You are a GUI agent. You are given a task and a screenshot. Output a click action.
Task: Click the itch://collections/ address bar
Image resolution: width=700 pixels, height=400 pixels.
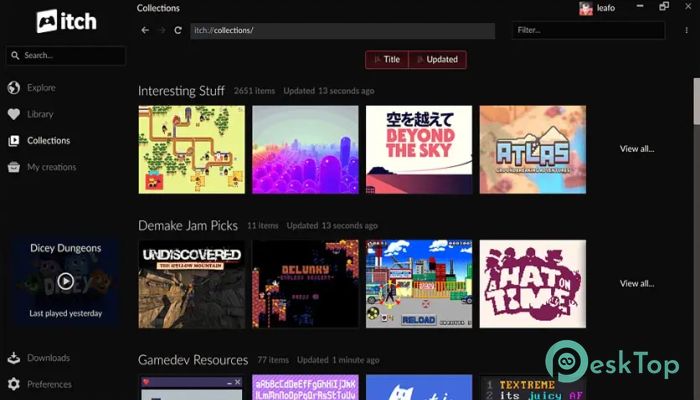(x=342, y=30)
